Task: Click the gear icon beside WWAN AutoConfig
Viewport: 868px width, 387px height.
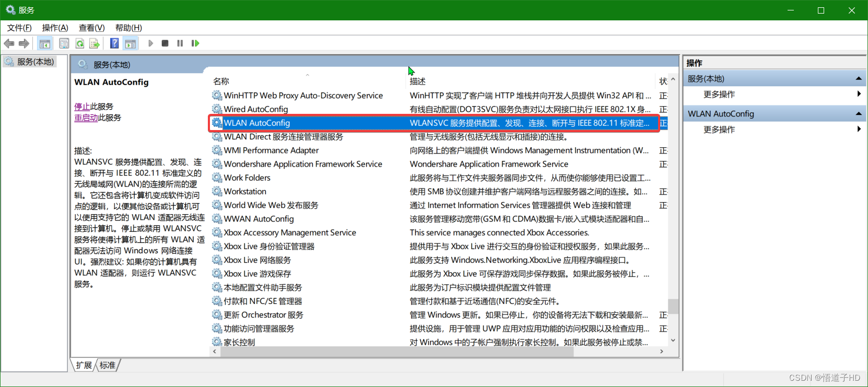Action: coord(217,219)
